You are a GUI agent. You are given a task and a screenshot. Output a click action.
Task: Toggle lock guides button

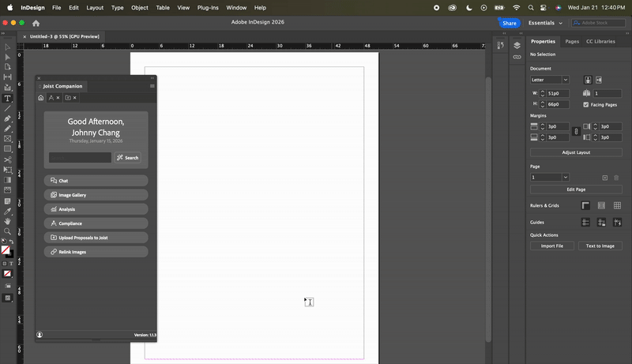point(601,222)
